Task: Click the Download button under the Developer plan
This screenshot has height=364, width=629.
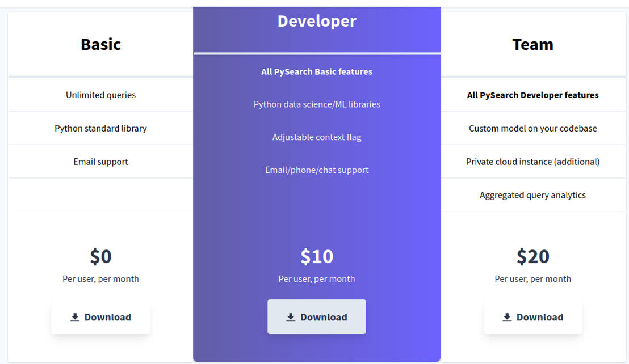Action: [317, 317]
